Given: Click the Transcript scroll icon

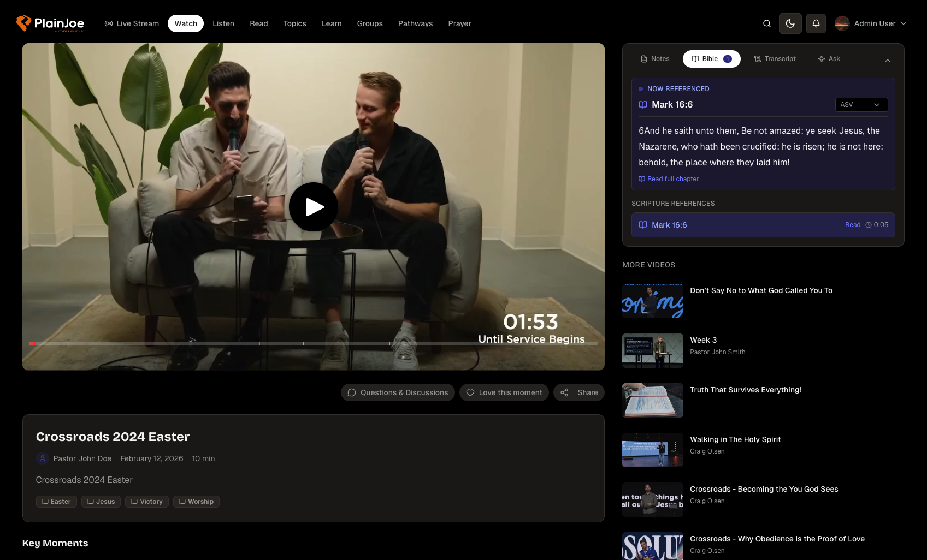Looking at the screenshot, I should pyautogui.click(x=757, y=58).
